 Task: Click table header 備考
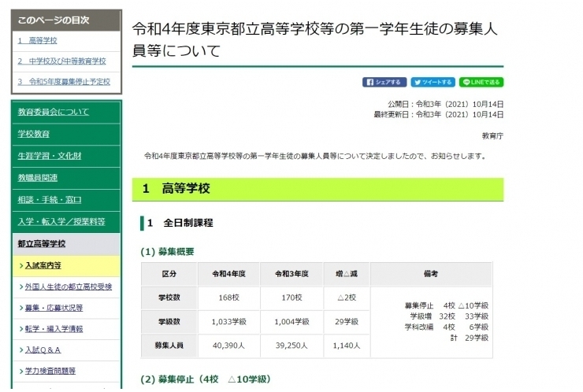(431, 274)
